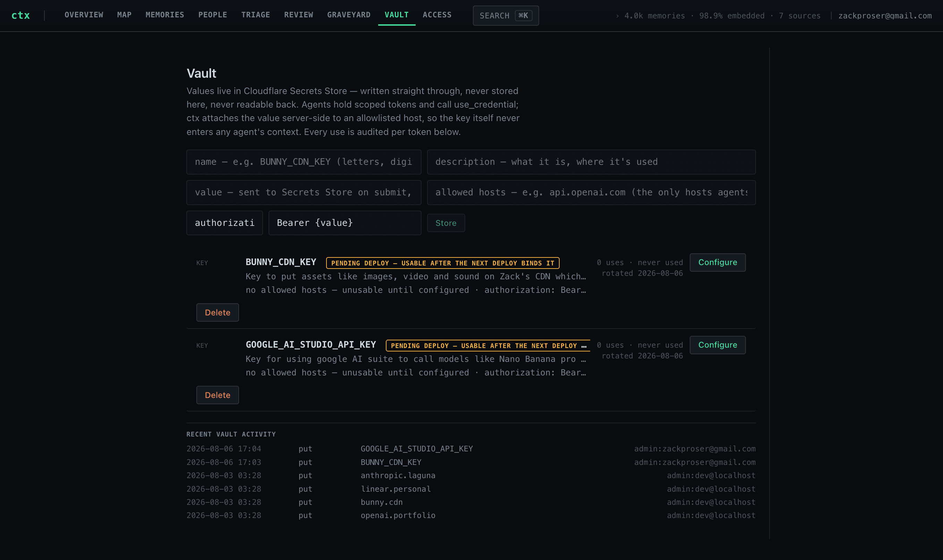Click the authorization header name field
Screen dimensions: 943x560
(x=224, y=223)
